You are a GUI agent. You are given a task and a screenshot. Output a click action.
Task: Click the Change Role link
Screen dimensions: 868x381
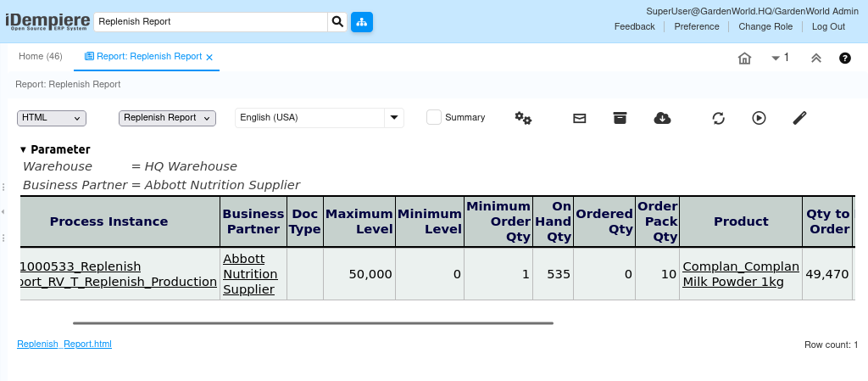pos(765,26)
